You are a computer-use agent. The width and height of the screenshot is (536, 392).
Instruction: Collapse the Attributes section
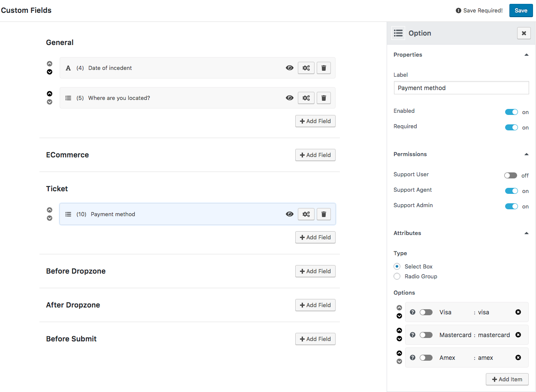coord(526,233)
